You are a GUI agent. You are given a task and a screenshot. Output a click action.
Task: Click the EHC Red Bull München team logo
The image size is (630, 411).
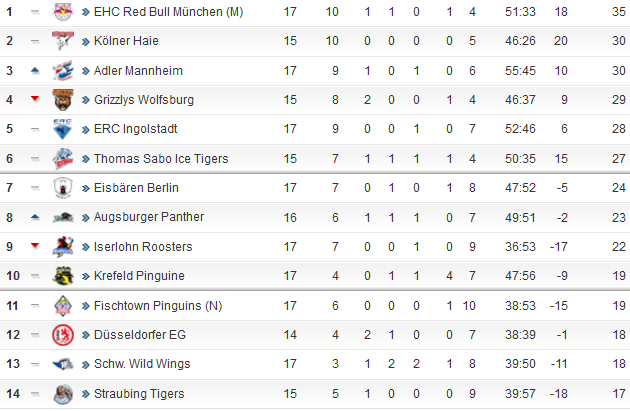coord(63,11)
